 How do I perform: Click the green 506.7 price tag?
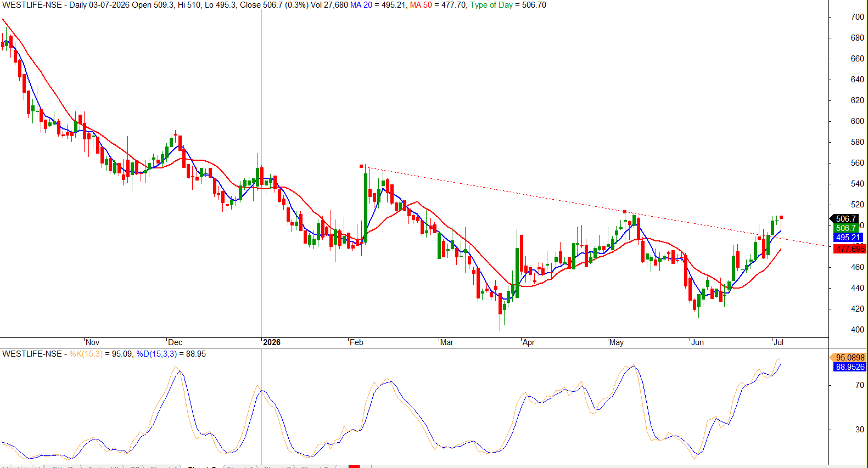(846, 228)
